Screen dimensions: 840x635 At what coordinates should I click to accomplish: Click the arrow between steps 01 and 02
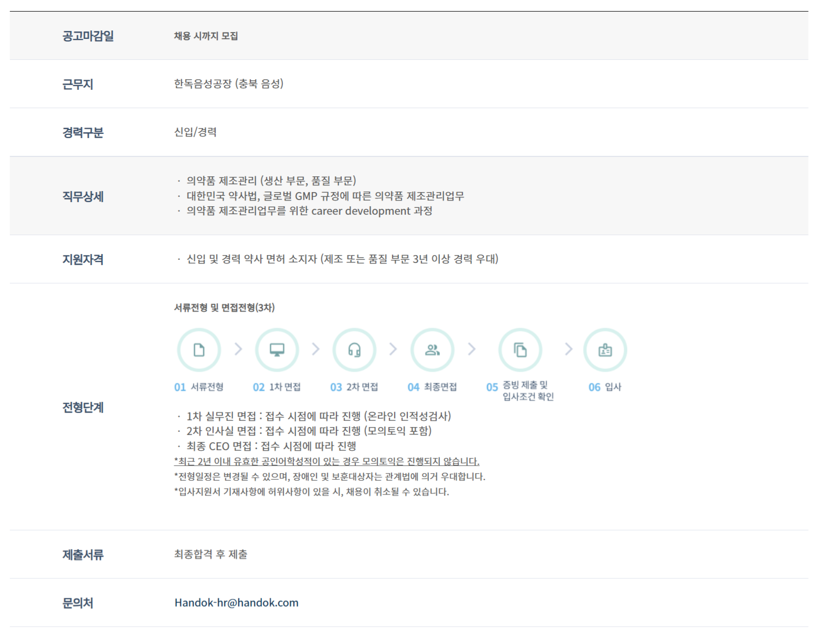238,349
